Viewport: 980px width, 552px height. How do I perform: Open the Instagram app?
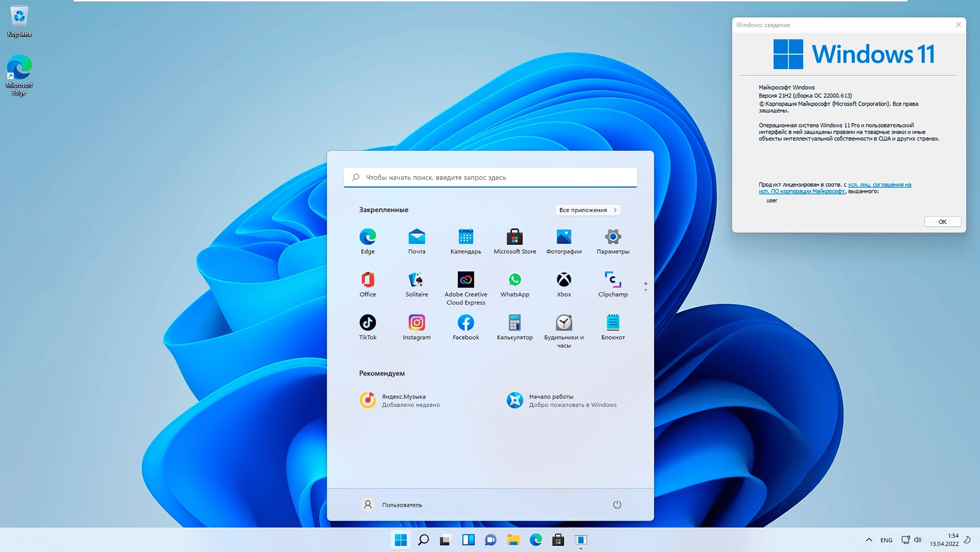pos(417,327)
